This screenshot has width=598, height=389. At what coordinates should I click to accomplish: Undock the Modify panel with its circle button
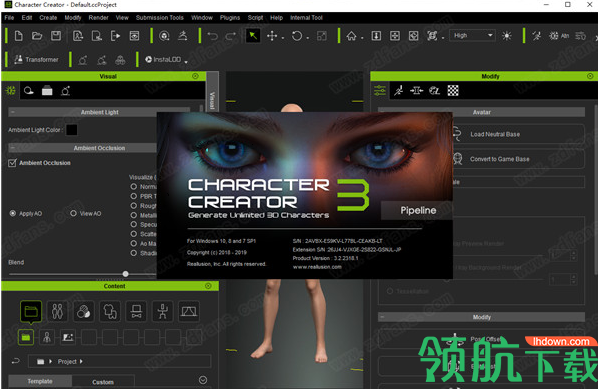[x=590, y=76]
